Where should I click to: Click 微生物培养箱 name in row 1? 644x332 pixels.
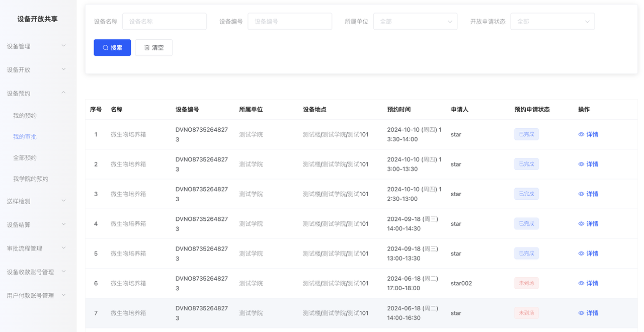tap(128, 134)
